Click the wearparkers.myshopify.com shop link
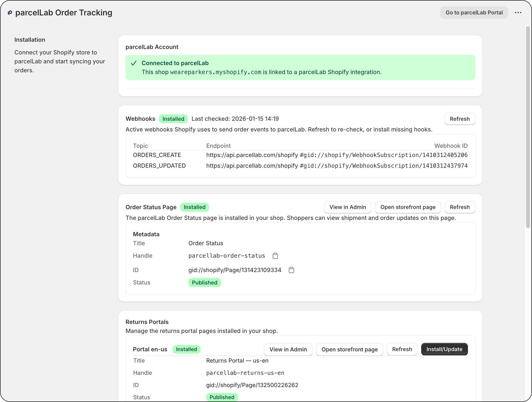 point(216,72)
